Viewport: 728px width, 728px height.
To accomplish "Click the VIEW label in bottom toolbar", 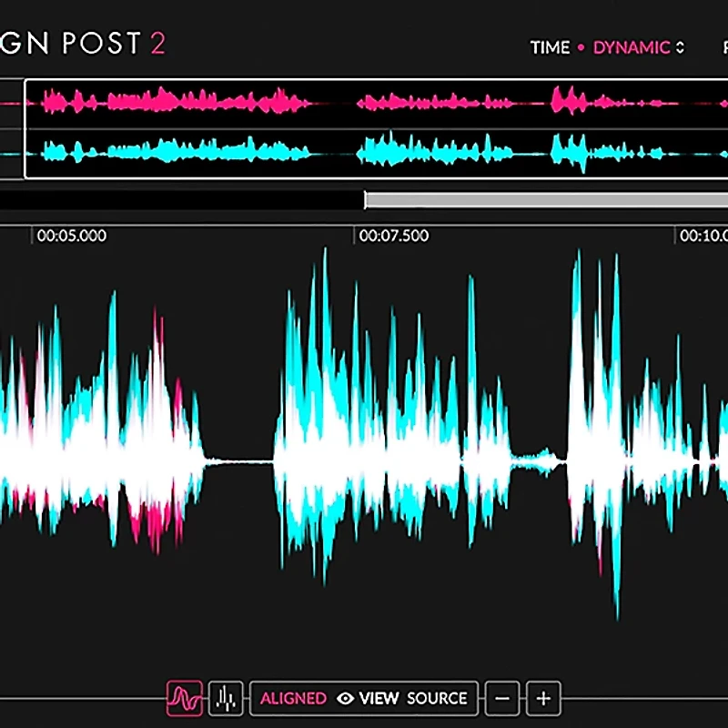I will coord(379,699).
